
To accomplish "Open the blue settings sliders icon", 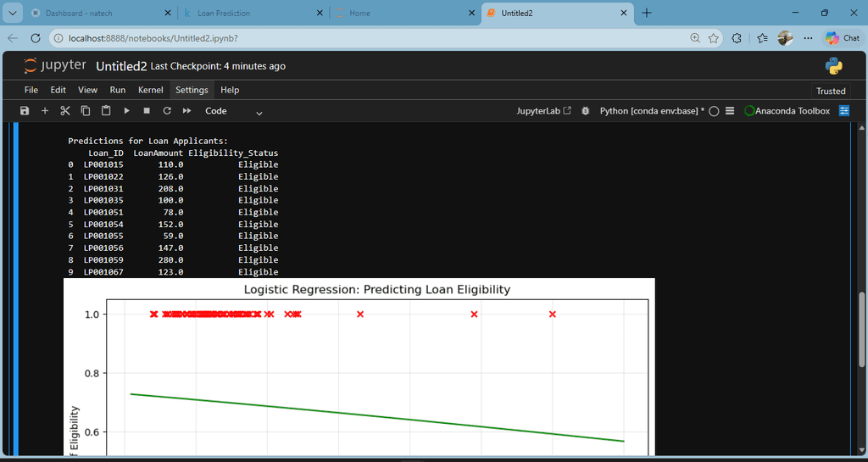I will tap(843, 111).
